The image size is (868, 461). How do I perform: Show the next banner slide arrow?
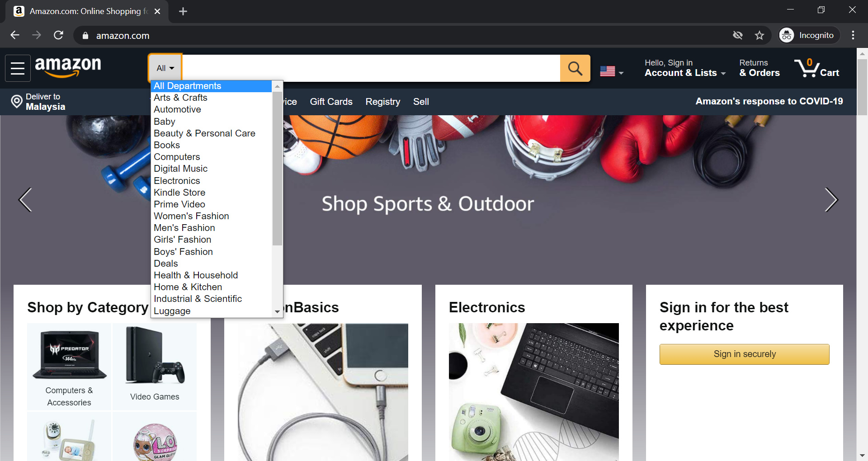(x=831, y=200)
